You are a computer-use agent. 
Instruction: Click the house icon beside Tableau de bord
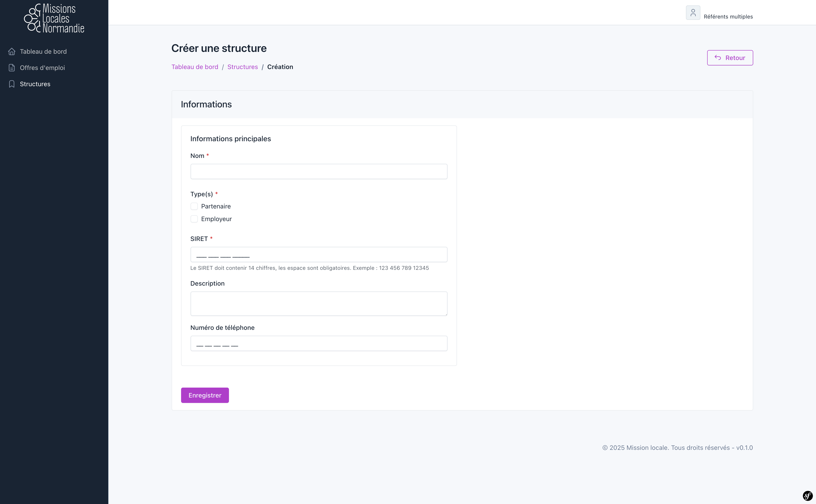pos(12,51)
